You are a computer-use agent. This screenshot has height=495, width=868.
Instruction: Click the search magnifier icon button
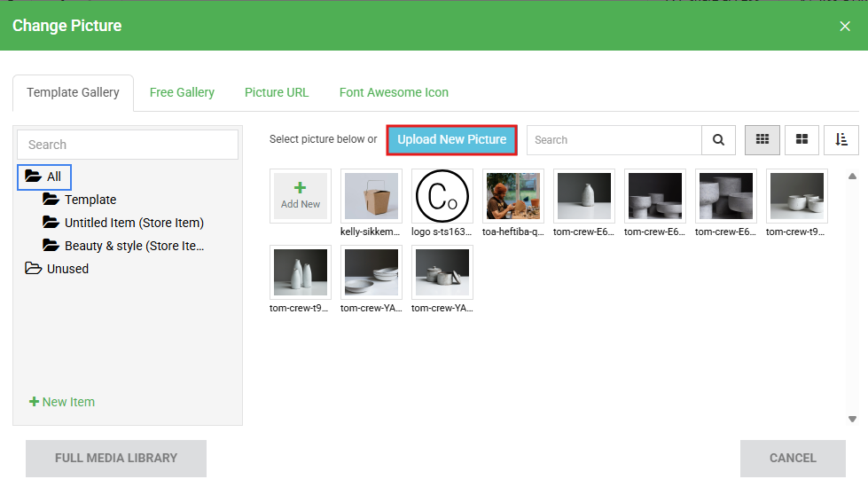coord(718,140)
